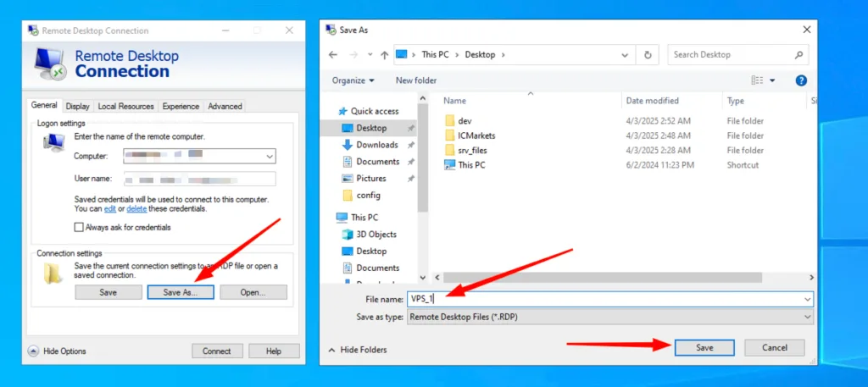
Task: Open the help question mark icon
Action: coord(800,80)
